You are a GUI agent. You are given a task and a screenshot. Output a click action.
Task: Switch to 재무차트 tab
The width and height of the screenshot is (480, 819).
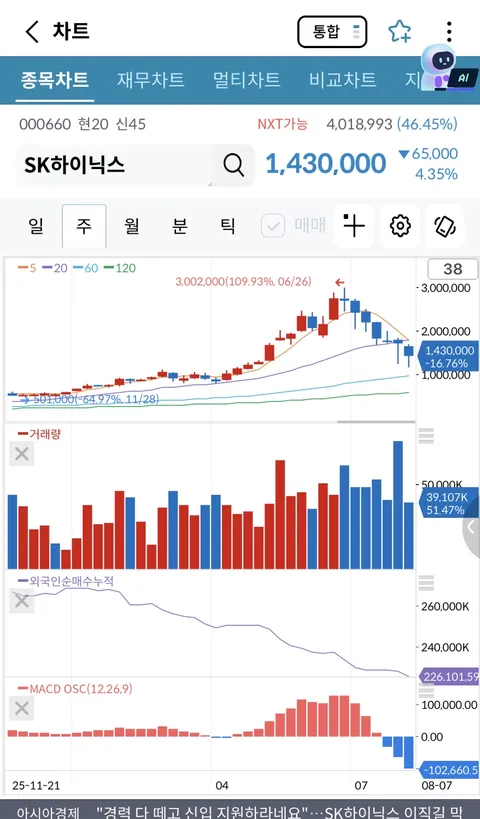[150, 80]
